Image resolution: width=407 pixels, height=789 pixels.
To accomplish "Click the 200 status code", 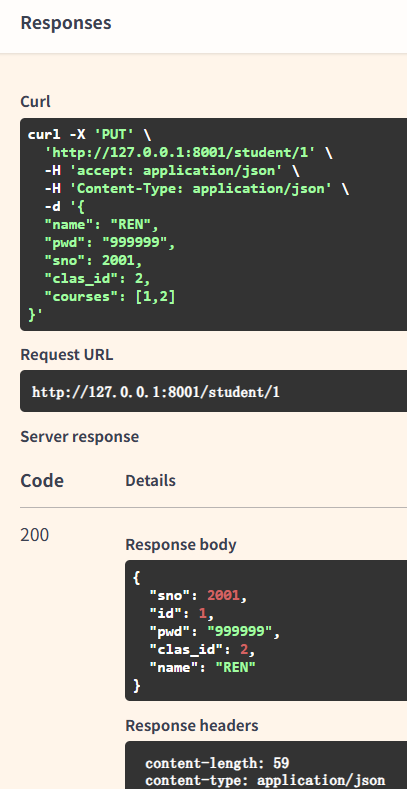I will click(35, 535).
